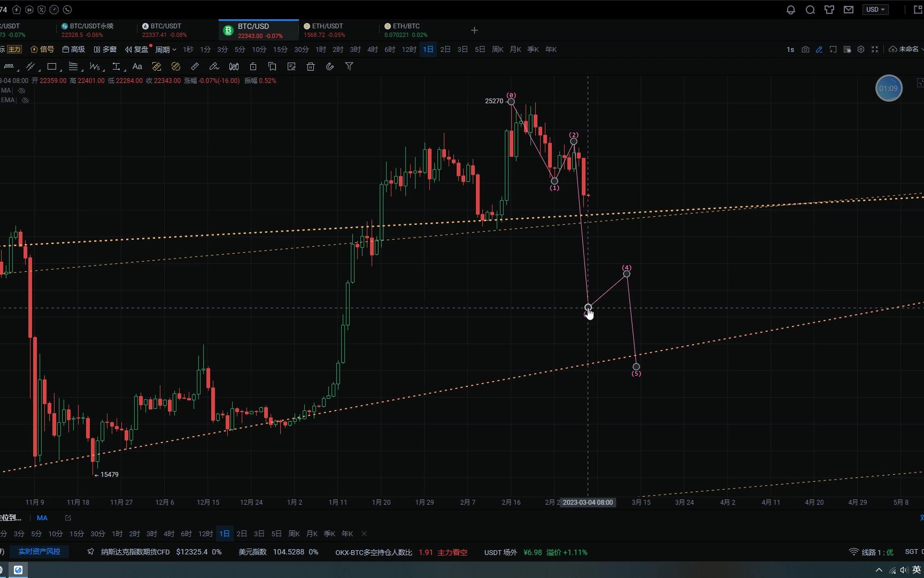This screenshot has height=578, width=924.
Task: Click the edit indicator icon beside MA
Action: pos(68,518)
